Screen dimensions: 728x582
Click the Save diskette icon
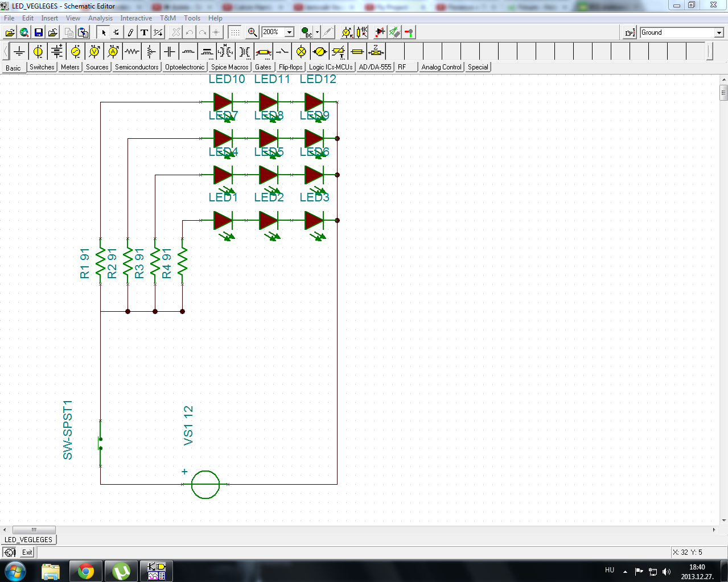coord(39,32)
